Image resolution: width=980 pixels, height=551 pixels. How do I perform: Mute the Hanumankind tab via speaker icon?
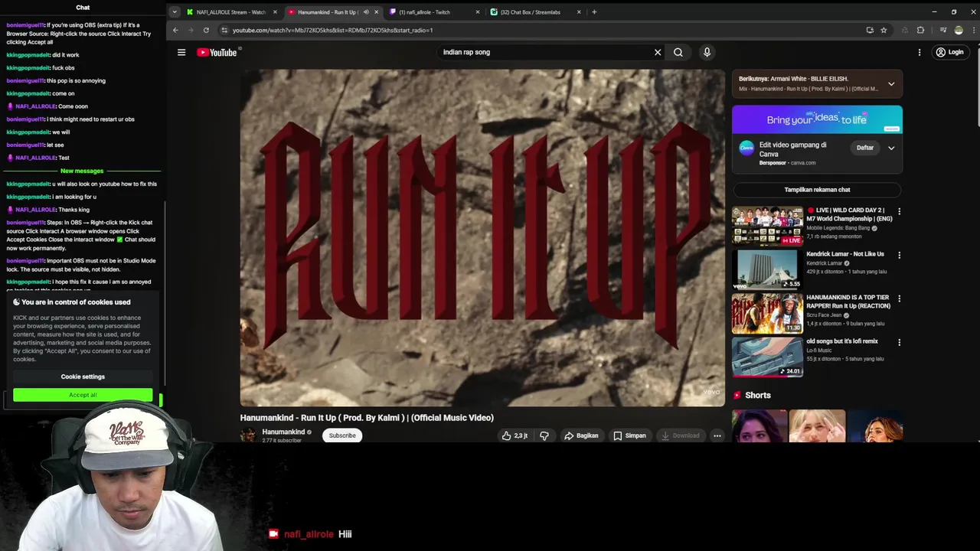[x=366, y=11]
